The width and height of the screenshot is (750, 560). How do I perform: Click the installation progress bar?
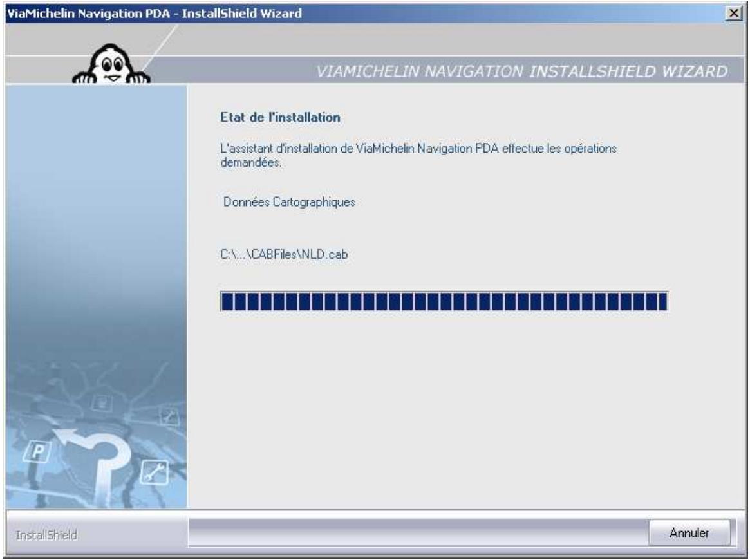(x=444, y=301)
